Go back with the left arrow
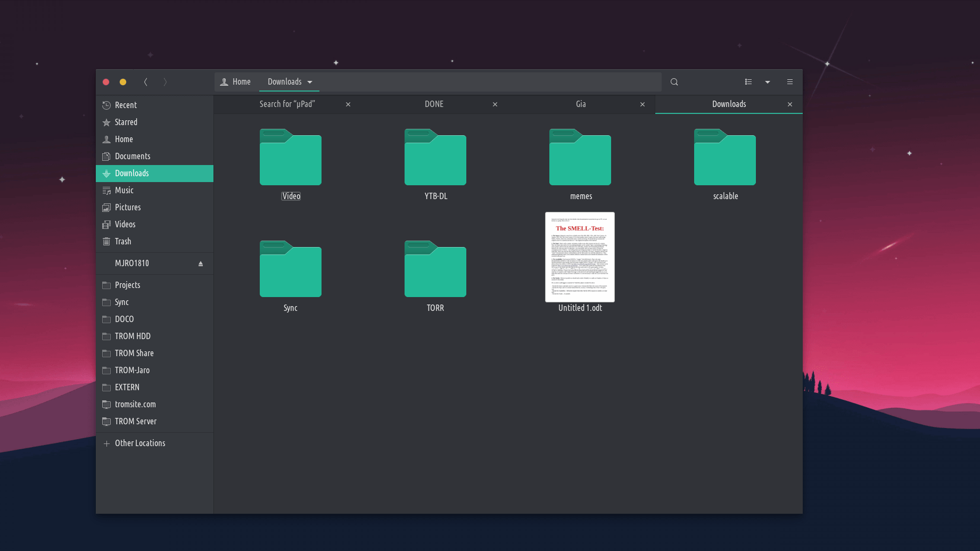 146,82
